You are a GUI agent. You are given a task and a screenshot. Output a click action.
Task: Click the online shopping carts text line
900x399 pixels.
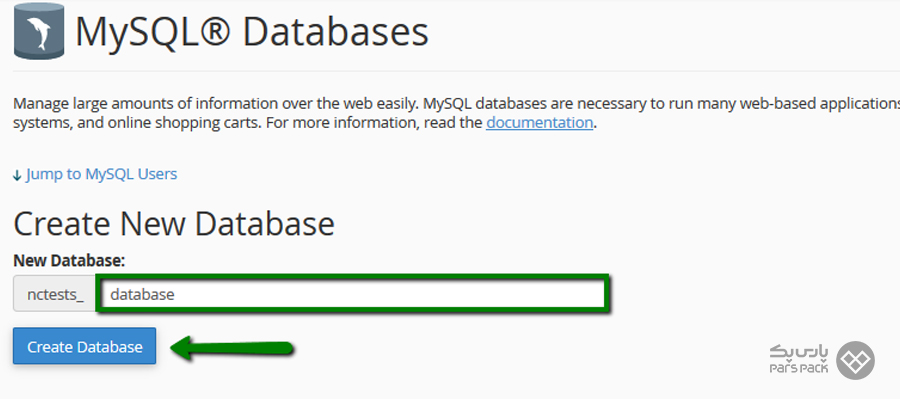[302, 123]
